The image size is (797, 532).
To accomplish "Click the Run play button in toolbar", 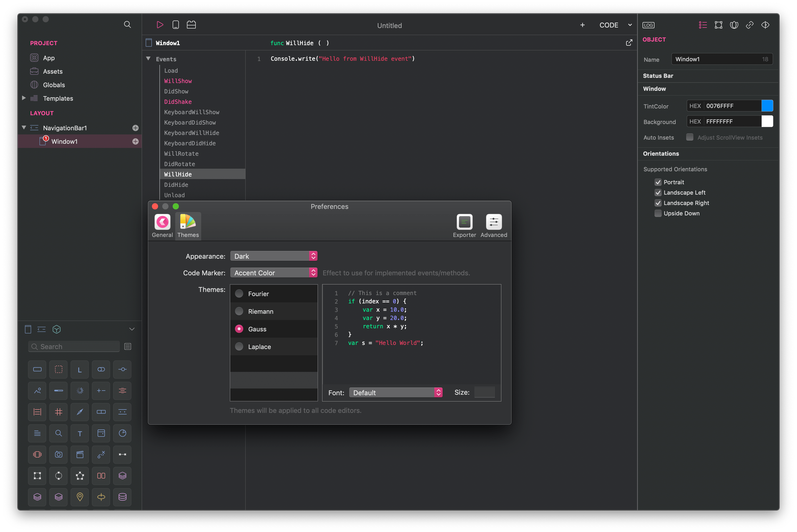I will 160,25.
